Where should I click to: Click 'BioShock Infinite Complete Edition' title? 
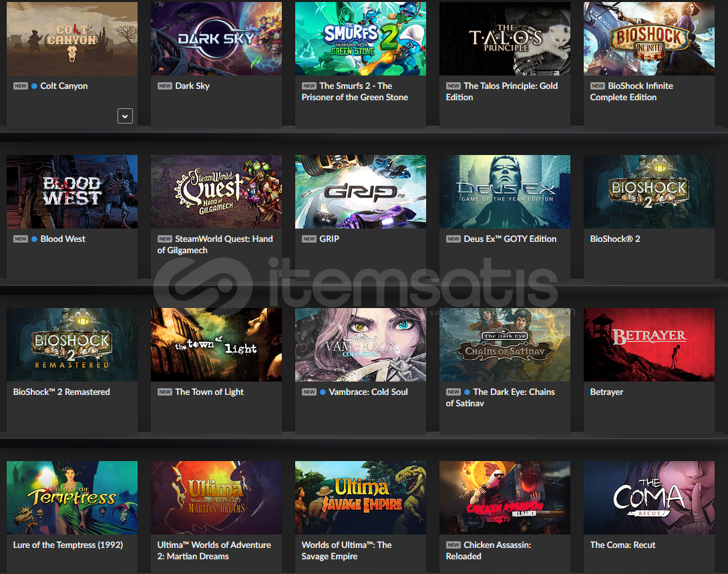click(631, 92)
